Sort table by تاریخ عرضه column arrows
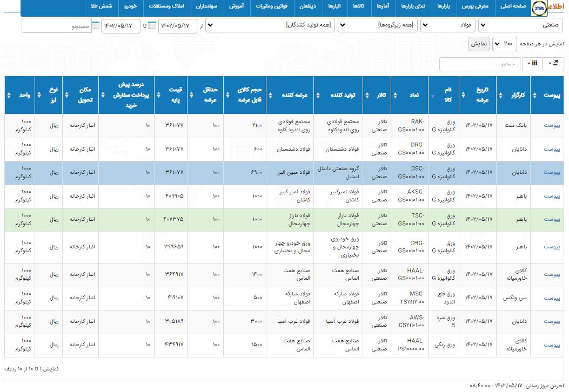This screenshot has height=392, width=569. (x=463, y=96)
